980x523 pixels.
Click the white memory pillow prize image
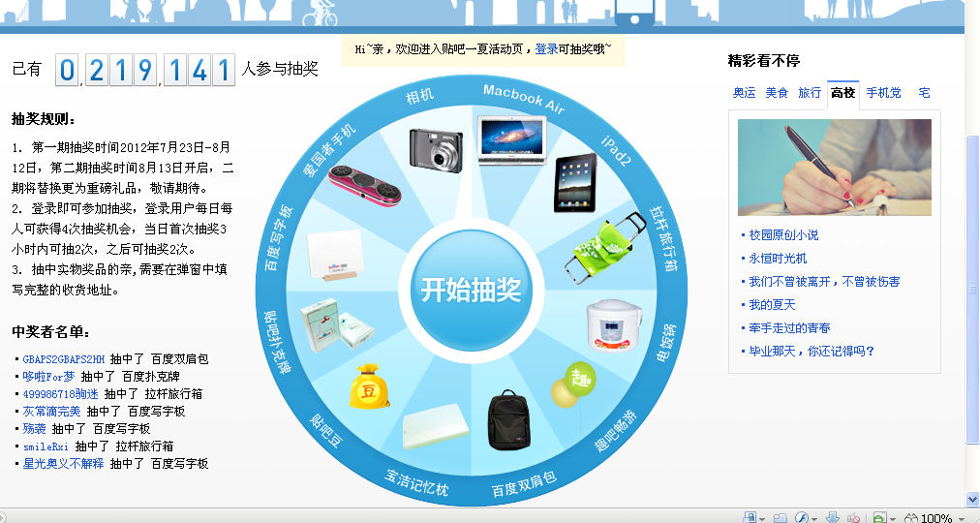pyautogui.click(x=436, y=426)
